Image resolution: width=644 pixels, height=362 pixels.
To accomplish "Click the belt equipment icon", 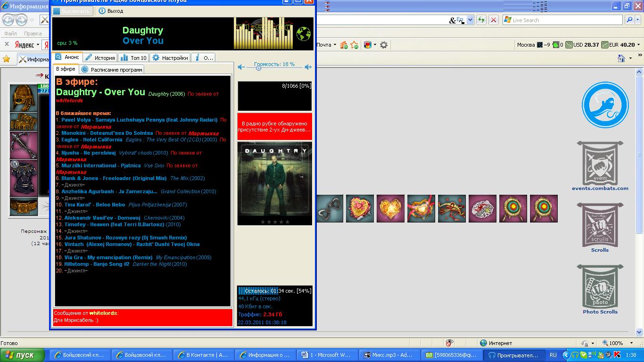I will (x=24, y=206).
